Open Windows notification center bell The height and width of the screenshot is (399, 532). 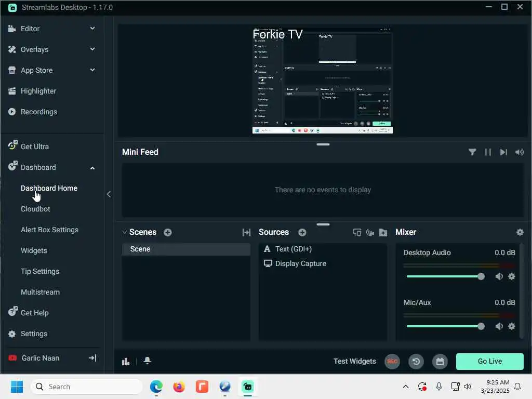(517, 387)
